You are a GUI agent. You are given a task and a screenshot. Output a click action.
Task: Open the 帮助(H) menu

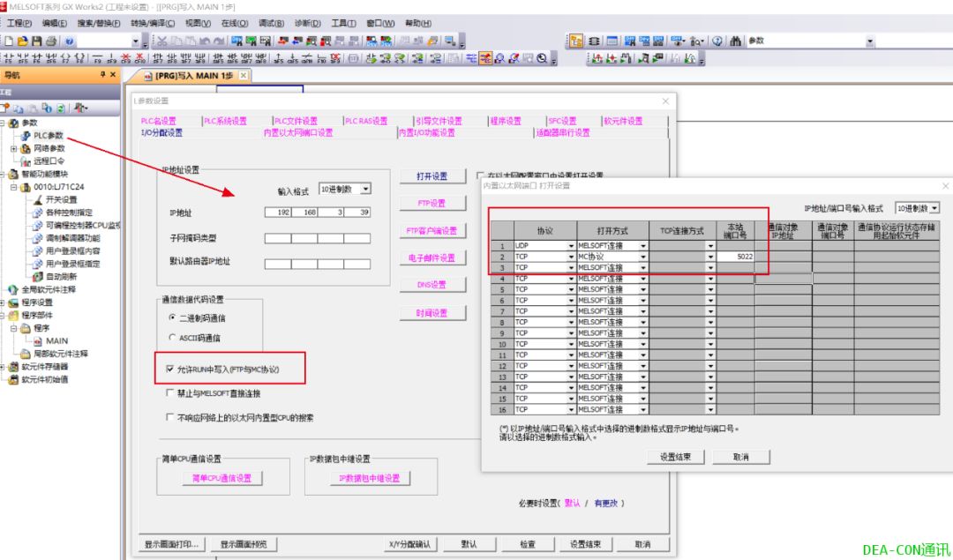tap(417, 23)
